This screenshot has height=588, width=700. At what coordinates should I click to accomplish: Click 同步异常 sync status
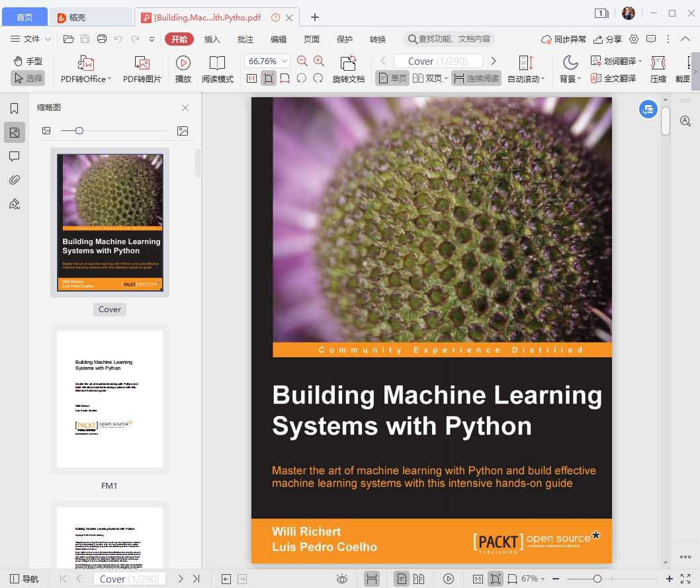coord(564,39)
